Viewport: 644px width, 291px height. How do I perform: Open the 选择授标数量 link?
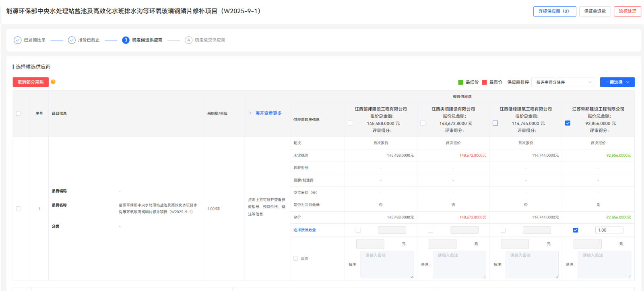pyautogui.click(x=305, y=230)
